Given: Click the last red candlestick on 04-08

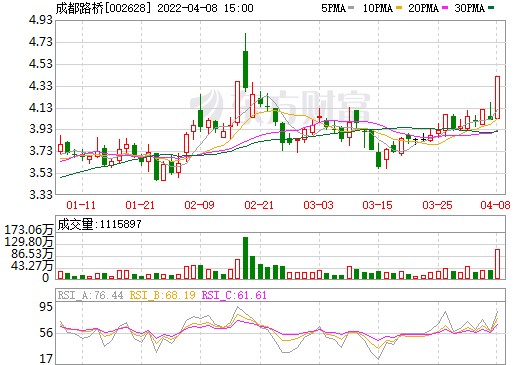Looking at the screenshot, I should click(x=497, y=97).
